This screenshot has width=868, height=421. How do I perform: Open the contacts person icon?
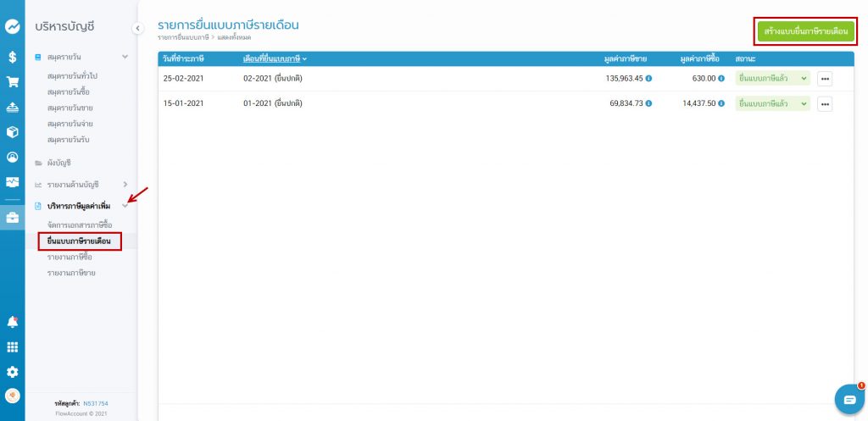[12, 157]
